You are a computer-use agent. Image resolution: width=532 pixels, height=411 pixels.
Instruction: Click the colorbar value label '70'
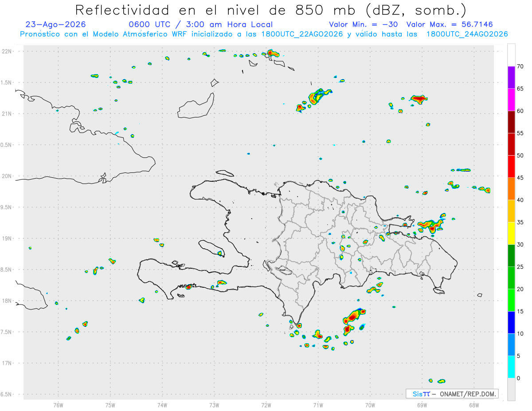(x=520, y=67)
